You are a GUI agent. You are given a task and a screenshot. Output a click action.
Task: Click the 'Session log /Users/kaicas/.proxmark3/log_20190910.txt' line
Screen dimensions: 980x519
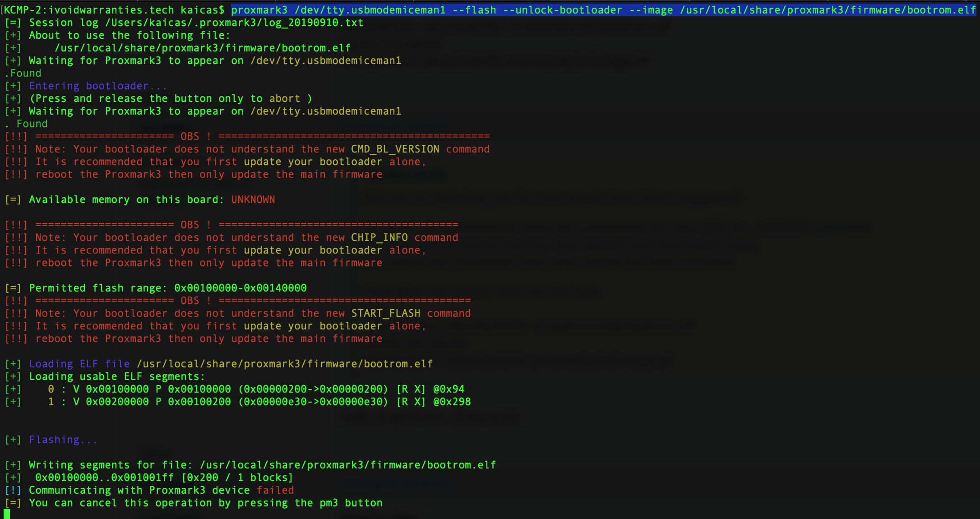click(184, 23)
